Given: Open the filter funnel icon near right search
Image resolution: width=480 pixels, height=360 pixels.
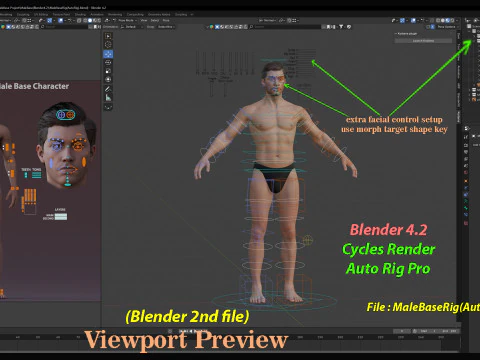Looking at the screenshot, I should click(x=341, y=27).
